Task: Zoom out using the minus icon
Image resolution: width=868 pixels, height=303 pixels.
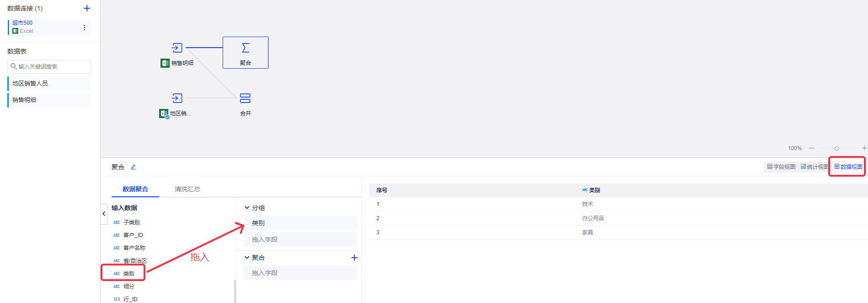Action: coord(812,148)
